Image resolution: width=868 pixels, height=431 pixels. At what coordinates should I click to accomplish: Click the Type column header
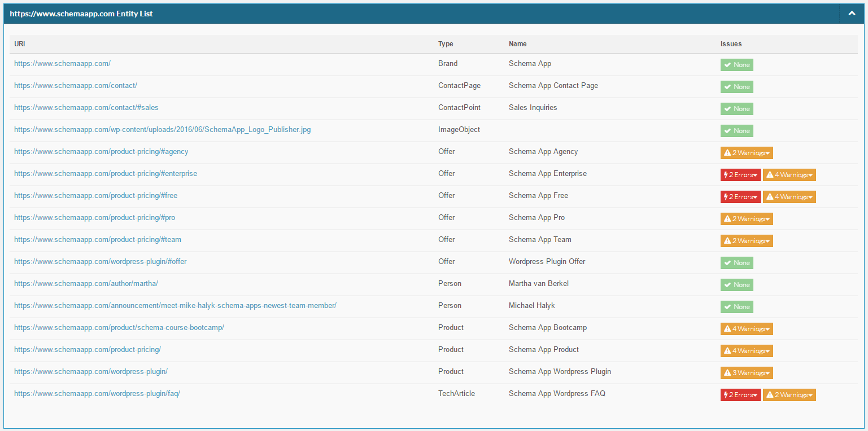click(x=446, y=44)
